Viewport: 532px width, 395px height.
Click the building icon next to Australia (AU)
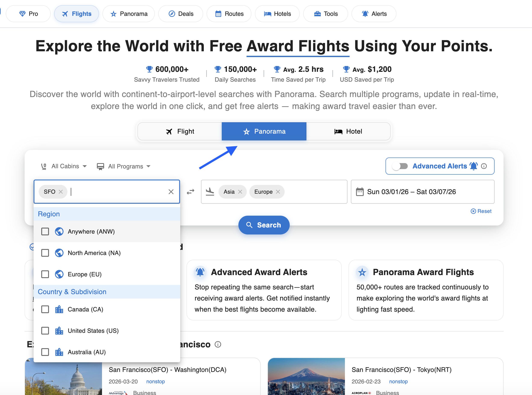click(59, 352)
